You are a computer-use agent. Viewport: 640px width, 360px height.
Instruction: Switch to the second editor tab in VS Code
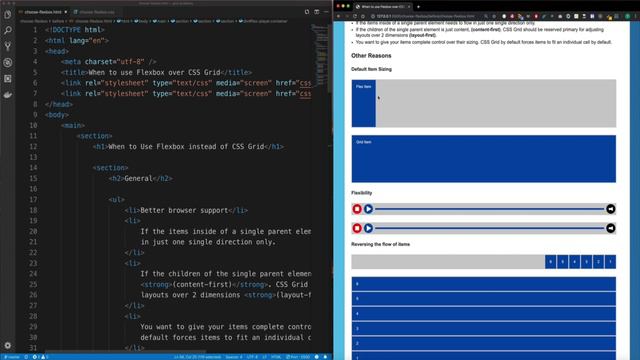tap(96, 12)
